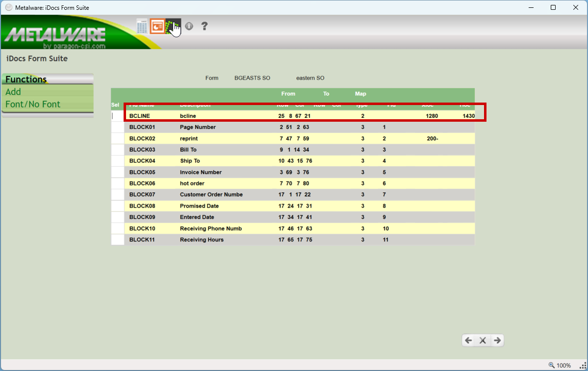Click the 'Customer Order Numbe' description
Viewport: 588px width, 371px height.
click(211, 195)
